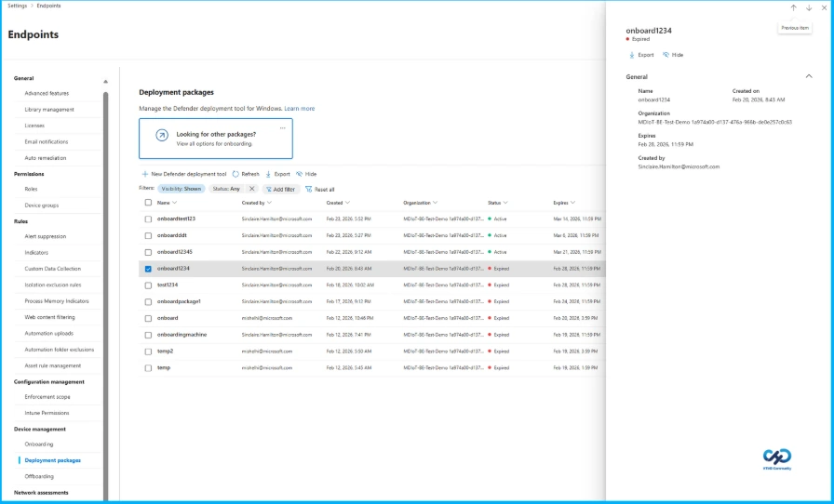This screenshot has height=504, width=834.
Task: Open Indicators in the sidebar
Action: point(36,253)
